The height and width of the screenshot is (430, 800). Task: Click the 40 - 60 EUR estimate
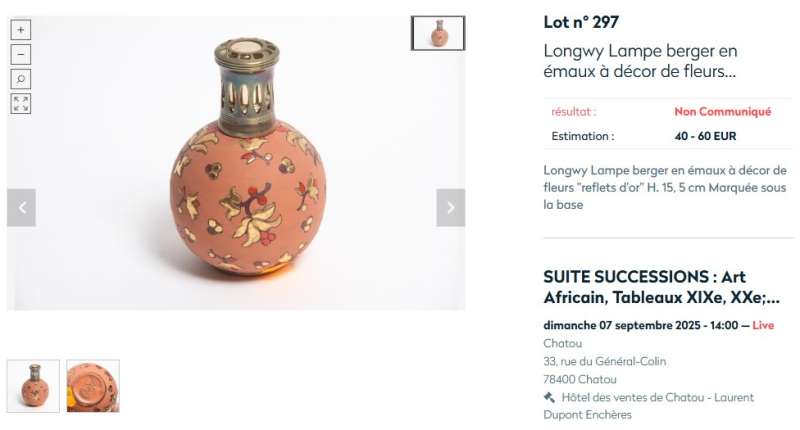point(705,136)
